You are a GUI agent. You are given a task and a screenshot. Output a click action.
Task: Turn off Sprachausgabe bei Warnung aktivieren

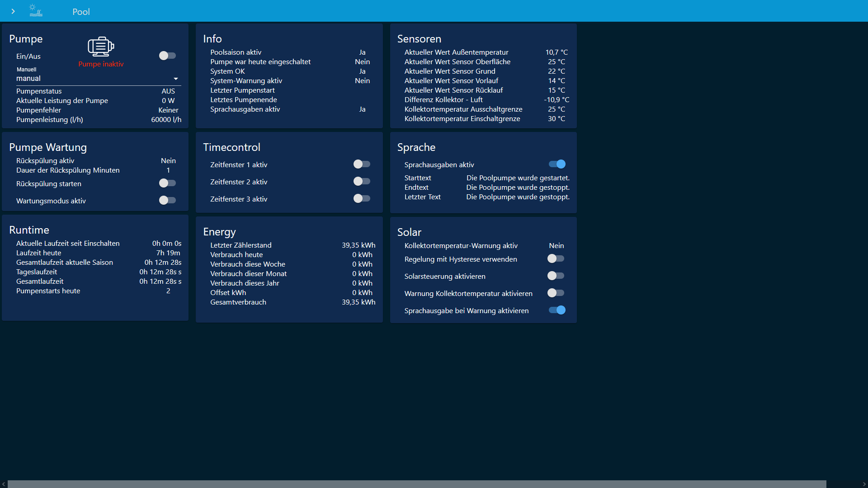click(557, 310)
